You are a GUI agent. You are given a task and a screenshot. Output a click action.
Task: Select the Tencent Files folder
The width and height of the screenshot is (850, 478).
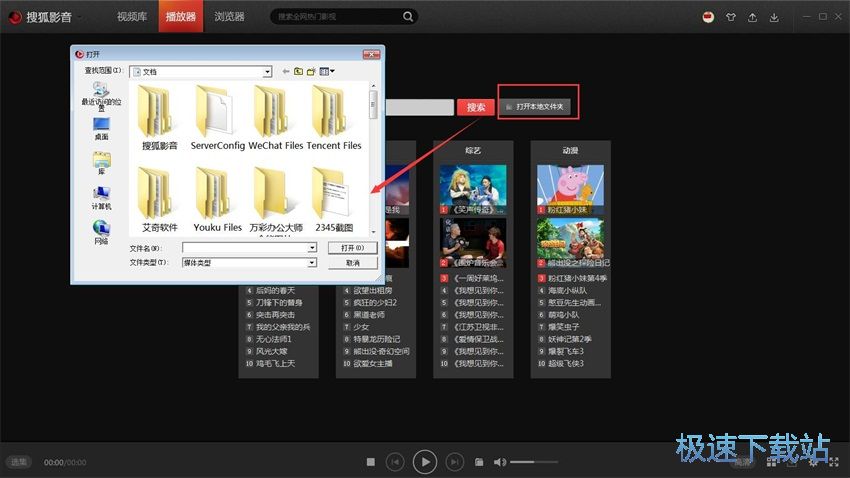[x=333, y=117]
